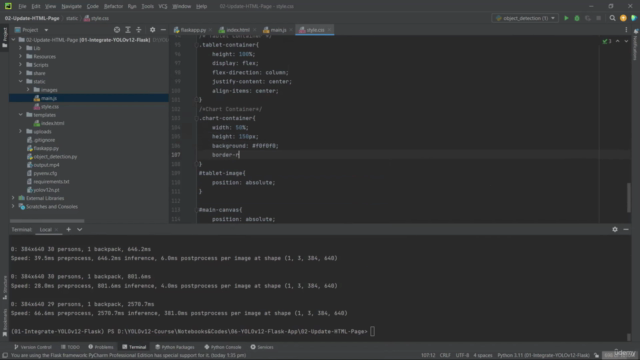640x360 pixels.
Task: Open Python Console tool window
Action: coord(223,347)
